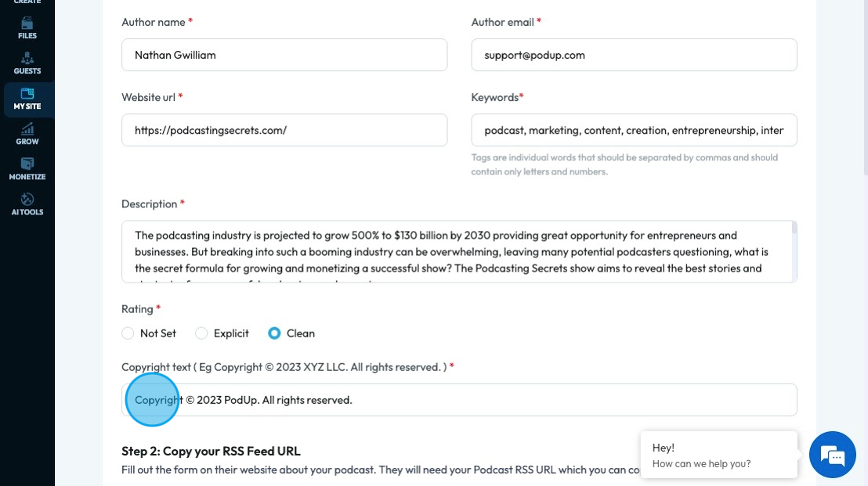Open the AI Tools sidebar icon
The height and width of the screenshot is (486, 868).
[27, 200]
